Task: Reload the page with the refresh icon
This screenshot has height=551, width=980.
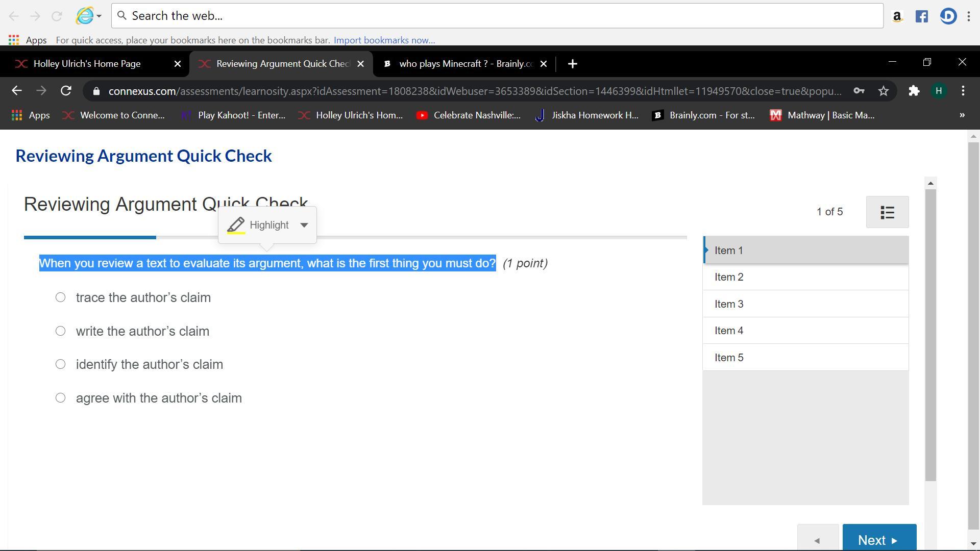Action: pyautogui.click(x=66, y=91)
